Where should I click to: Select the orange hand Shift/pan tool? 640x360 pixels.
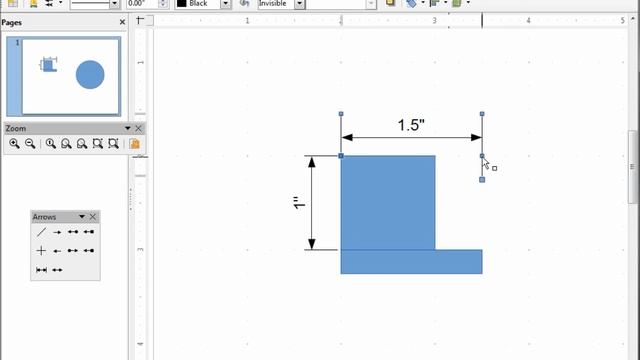pyautogui.click(x=135, y=144)
